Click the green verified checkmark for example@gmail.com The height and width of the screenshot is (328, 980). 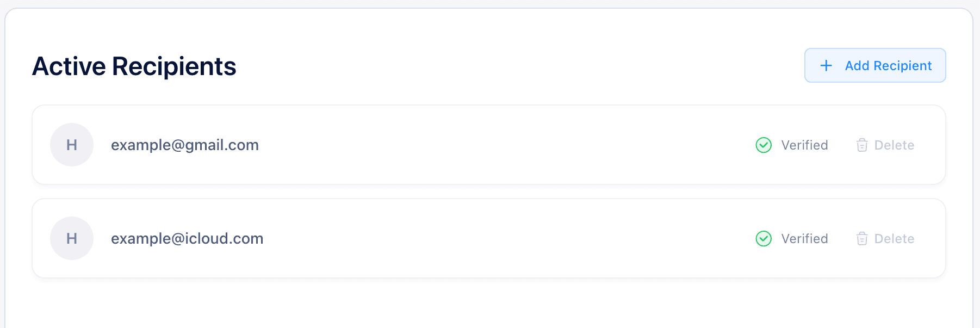tap(764, 145)
